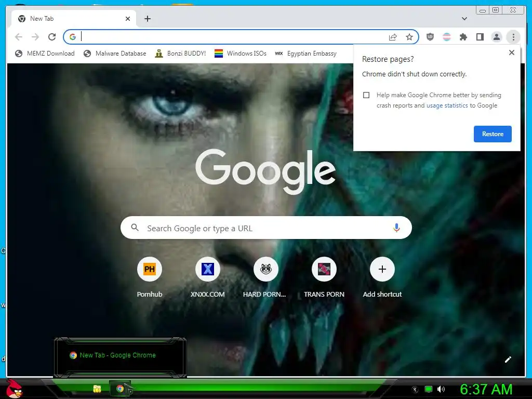Viewport: 532px width, 399px height.
Task: Click the volume speaker tray icon
Action: click(x=441, y=389)
